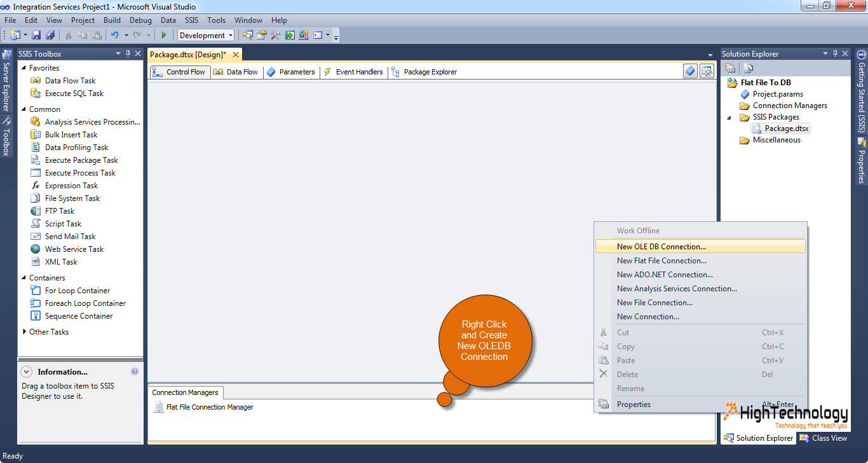Open Solution Explorer via toolbar magnifier-window icon
868x463 pixels.
pos(248,36)
